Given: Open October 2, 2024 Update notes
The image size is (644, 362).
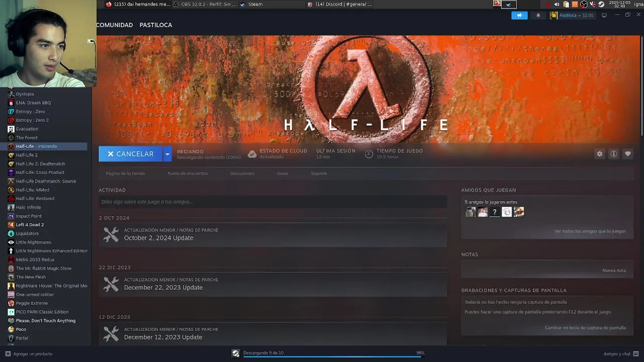Looking at the screenshot, I should point(273,234).
